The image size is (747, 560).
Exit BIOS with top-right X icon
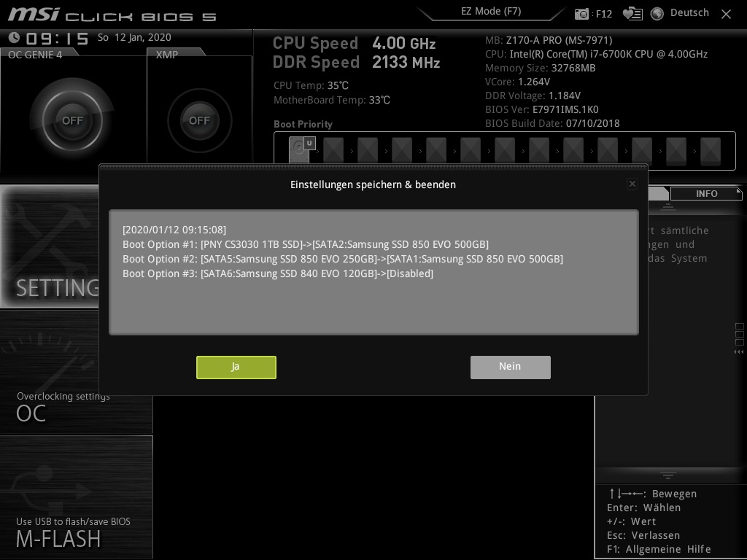pos(726,15)
